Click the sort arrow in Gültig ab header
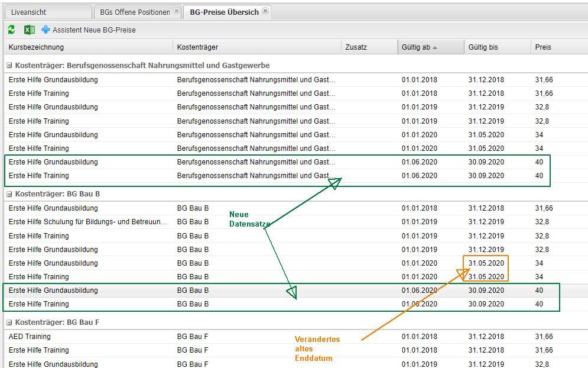 (x=435, y=47)
